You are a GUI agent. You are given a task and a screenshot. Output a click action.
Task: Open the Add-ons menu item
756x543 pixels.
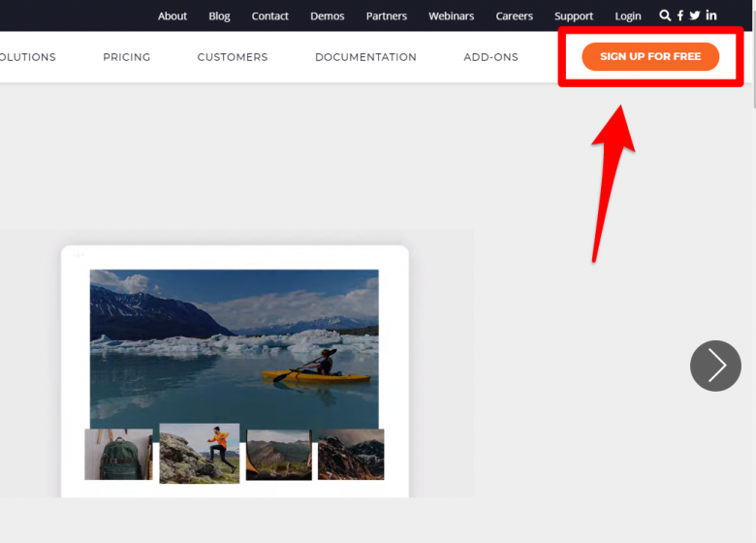(x=490, y=57)
